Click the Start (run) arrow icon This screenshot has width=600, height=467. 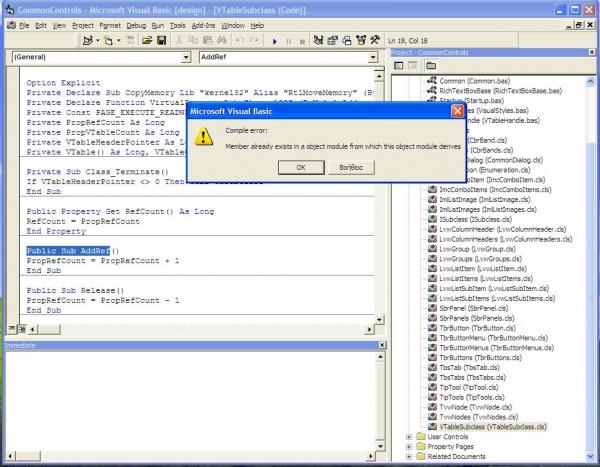pyautogui.click(x=274, y=41)
